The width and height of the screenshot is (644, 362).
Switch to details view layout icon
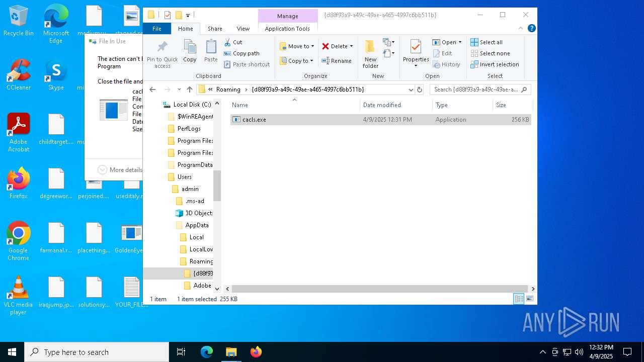tap(519, 299)
